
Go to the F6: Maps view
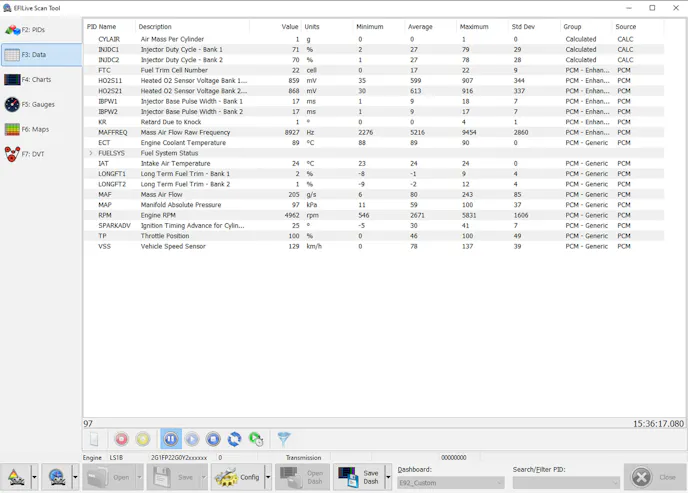[40, 129]
